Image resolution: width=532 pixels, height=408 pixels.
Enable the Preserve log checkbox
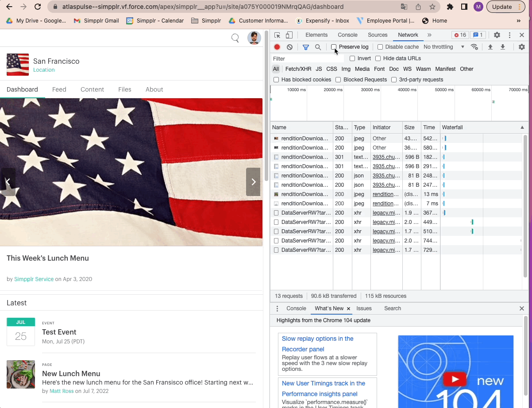335,46
